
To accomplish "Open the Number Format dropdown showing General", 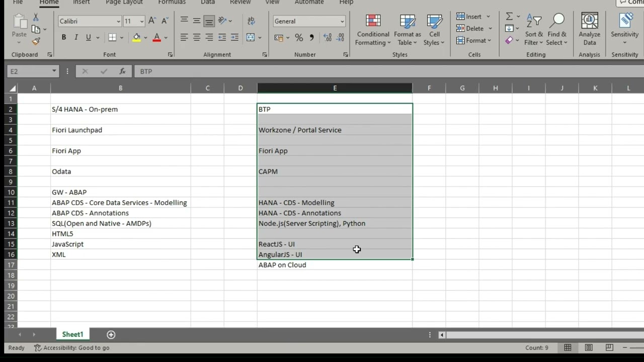I will pos(342,21).
